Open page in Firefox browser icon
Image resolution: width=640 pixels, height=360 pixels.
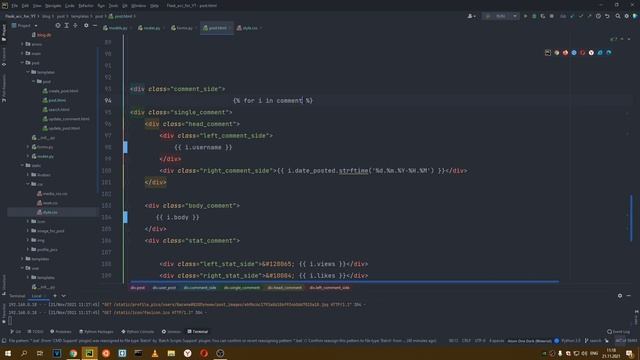click(565, 53)
